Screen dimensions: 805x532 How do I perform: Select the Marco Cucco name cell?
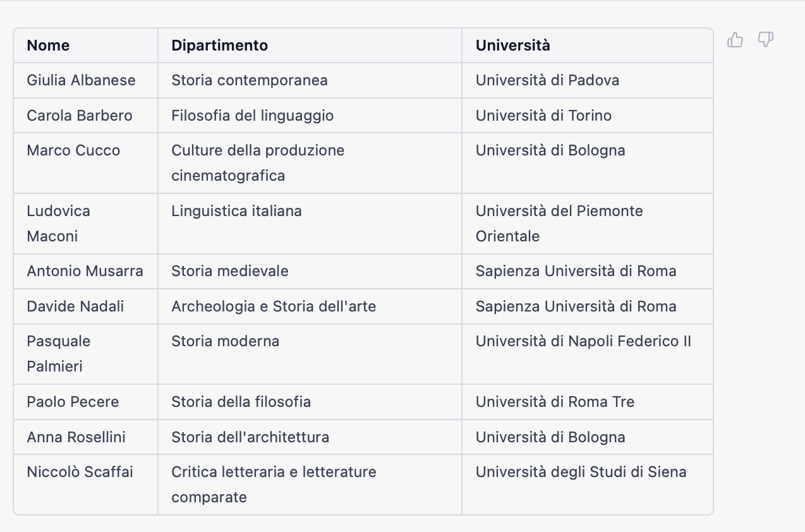pyautogui.click(x=73, y=150)
